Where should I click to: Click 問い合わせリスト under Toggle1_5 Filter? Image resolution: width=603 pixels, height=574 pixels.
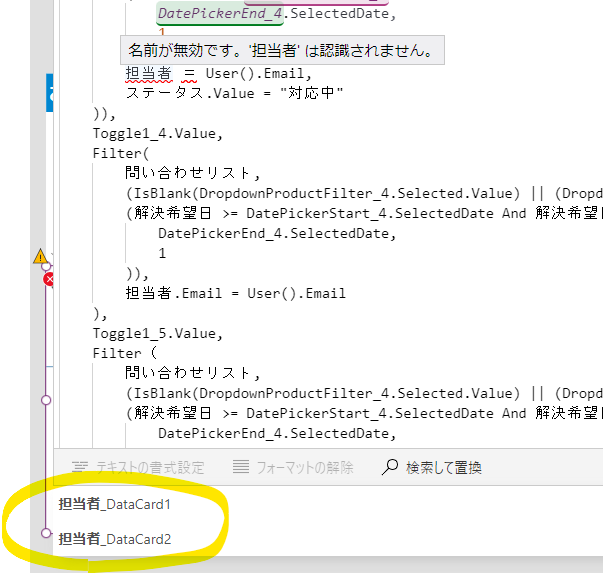point(188,373)
